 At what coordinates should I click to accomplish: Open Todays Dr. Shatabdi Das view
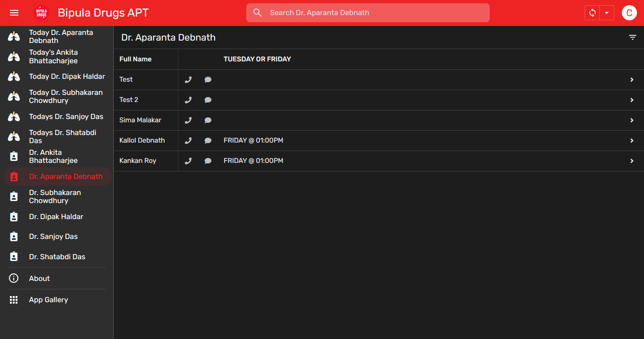pyautogui.click(x=57, y=136)
